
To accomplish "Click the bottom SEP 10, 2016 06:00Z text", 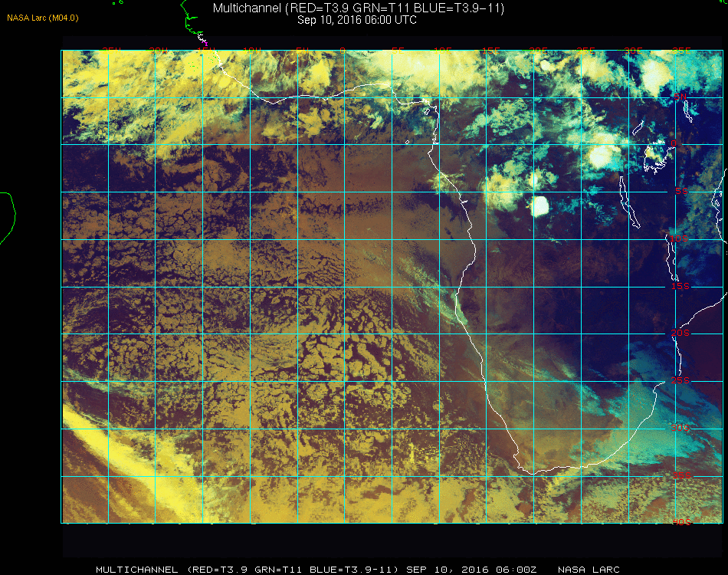I will (x=471, y=570).
